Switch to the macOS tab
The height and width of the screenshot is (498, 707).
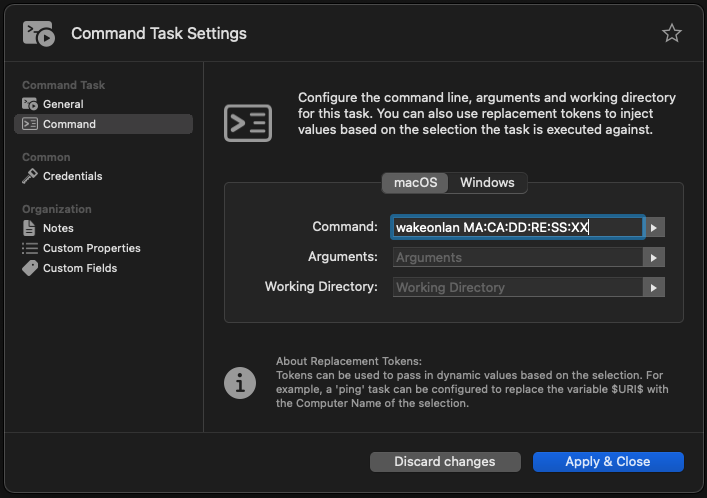pyautogui.click(x=415, y=183)
